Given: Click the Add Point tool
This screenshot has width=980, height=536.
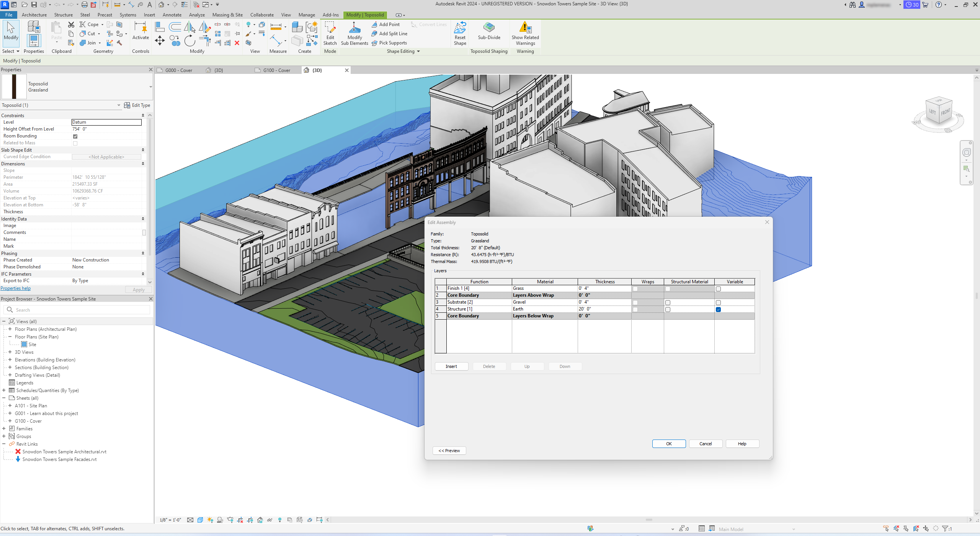Looking at the screenshot, I should click(x=385, y=25).
